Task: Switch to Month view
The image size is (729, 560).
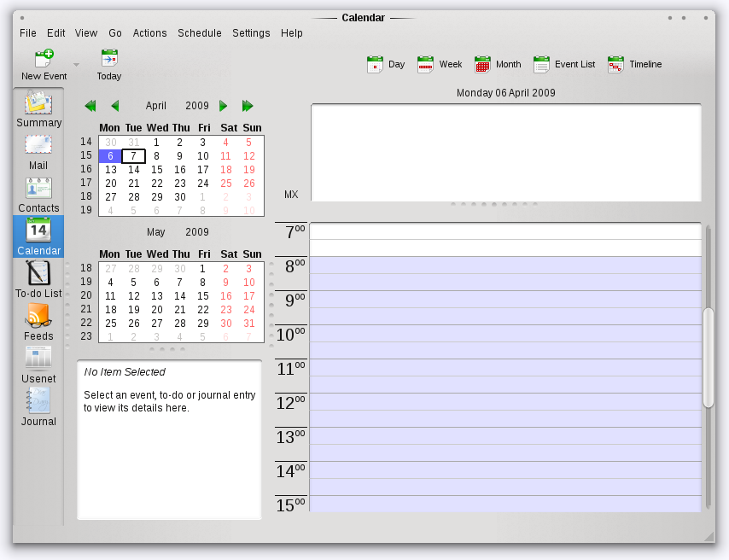Action: click(497, 64)
